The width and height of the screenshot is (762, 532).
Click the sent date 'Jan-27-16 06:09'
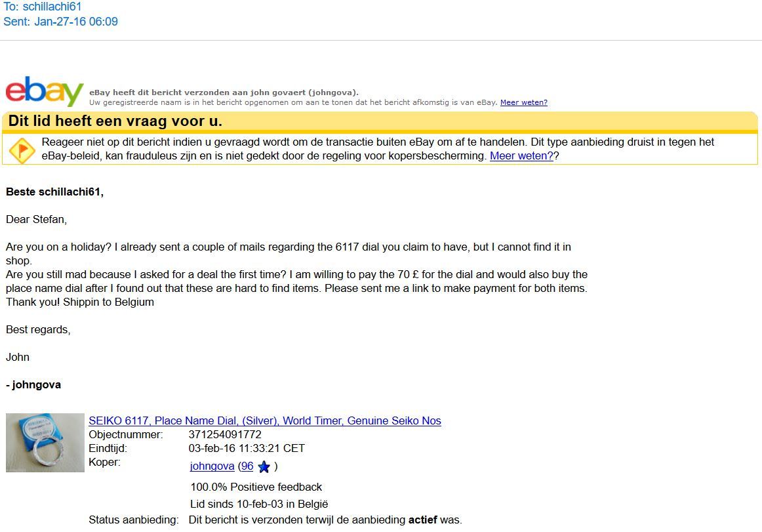click(76, 22)
